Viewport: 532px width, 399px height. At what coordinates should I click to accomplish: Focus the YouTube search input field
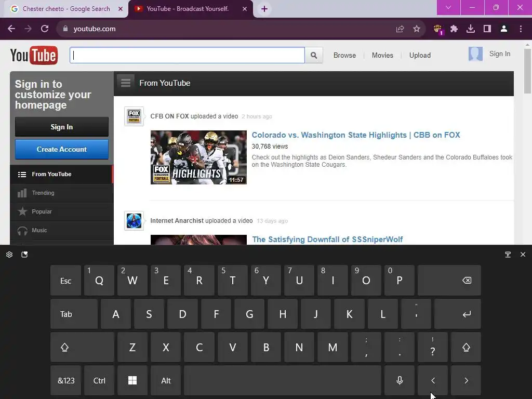point(187,55)
